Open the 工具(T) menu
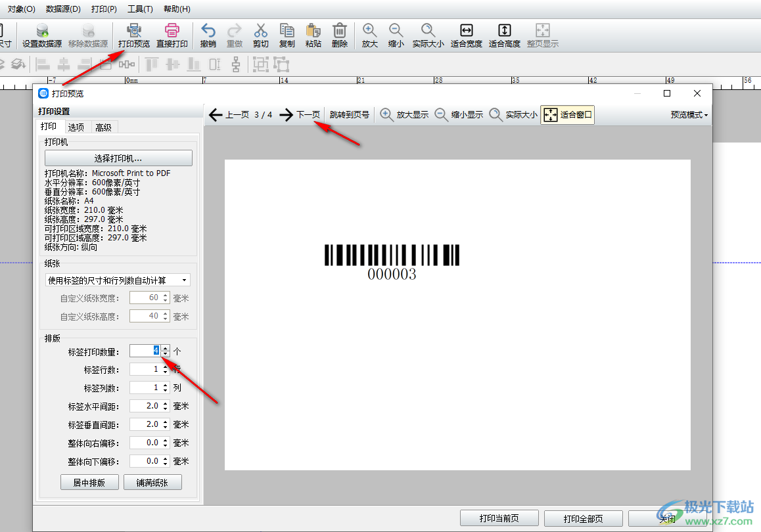The height and width of the screenshot is (532, 761). tap(140, 9)
